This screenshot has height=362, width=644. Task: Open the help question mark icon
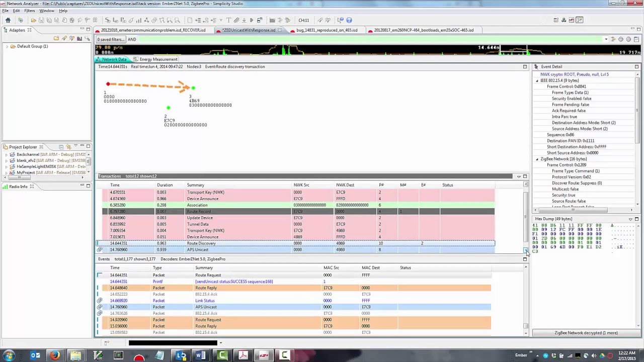(350, 20)
